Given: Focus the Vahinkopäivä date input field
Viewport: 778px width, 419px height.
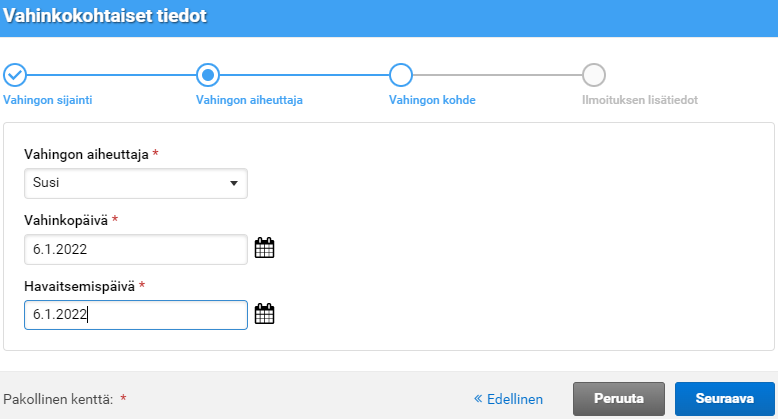Looking at the screenshot, I should tap(135, 249).
